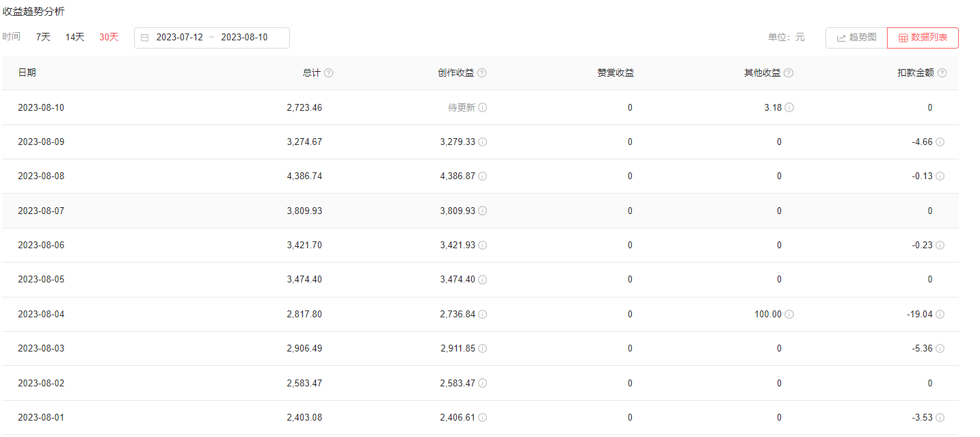Click help icon beside 扣款金额 header
Screen dimensions: 980x437
[x=942, y=73]
